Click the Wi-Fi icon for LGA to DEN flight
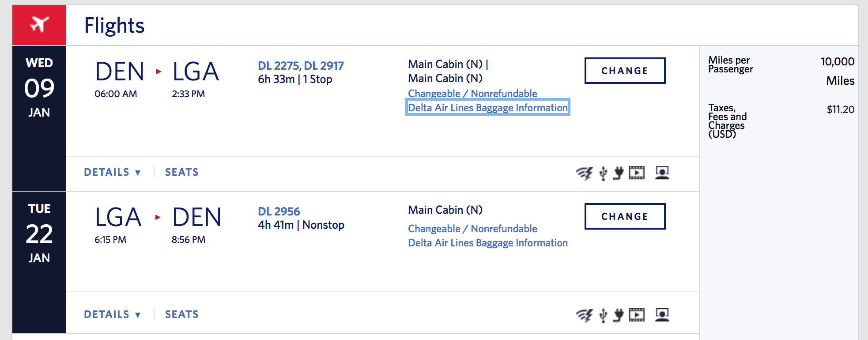This screenshot has width=868, height=340. coord(584,315)
